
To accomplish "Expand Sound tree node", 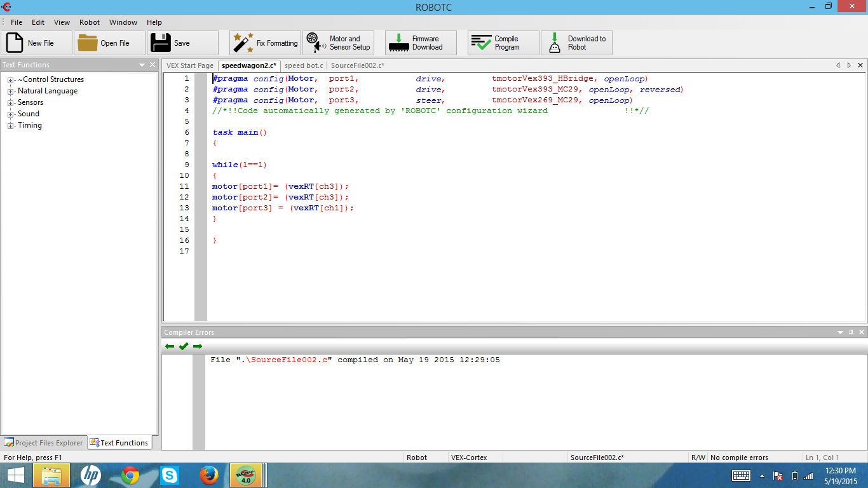I will [11, 114].
